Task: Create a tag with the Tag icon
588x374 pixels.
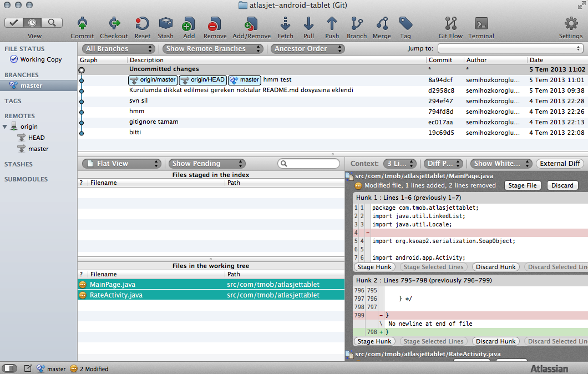Action: (x=405, y=24)
